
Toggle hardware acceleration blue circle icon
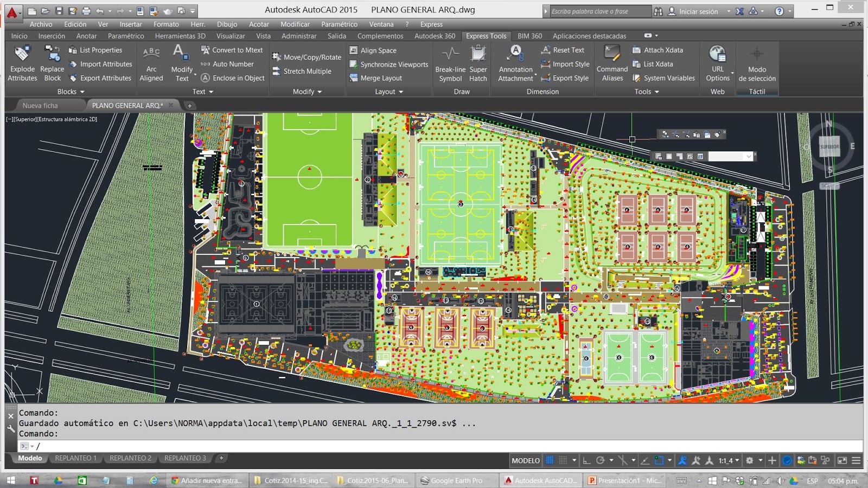click(x=787, y=460)
